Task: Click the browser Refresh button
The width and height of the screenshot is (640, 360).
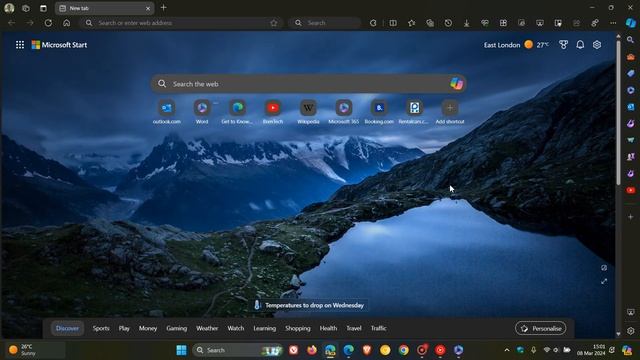Action: [48, 23]
